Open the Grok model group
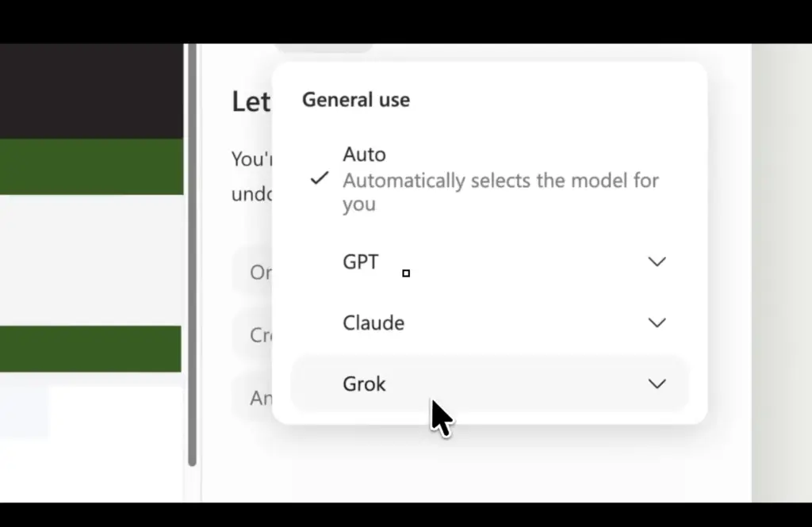Screen dimensions: 812x527 coord(489,384)
